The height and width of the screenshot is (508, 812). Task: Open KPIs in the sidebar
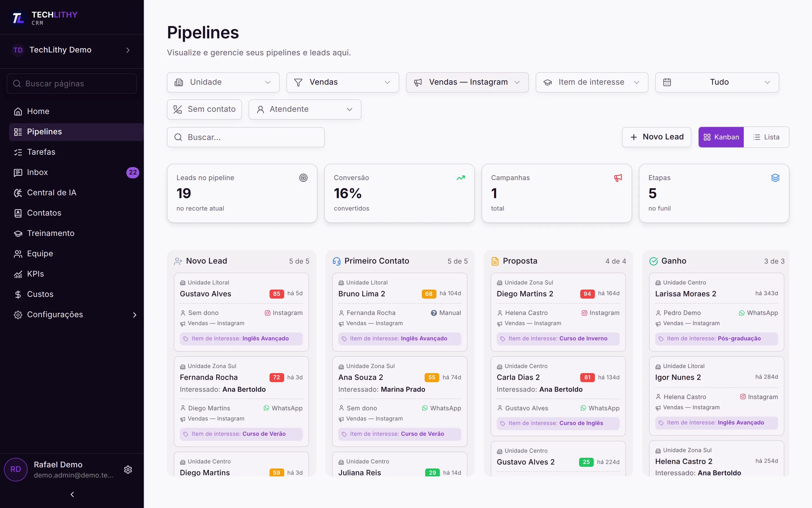click(76, 274)
